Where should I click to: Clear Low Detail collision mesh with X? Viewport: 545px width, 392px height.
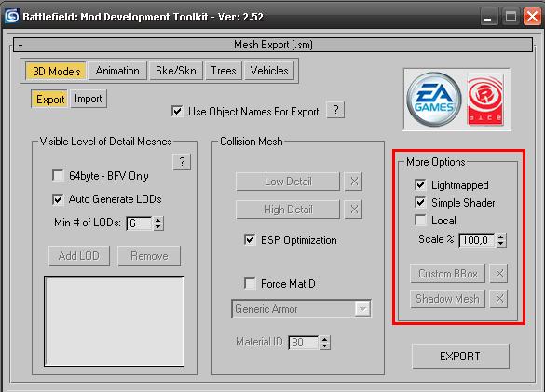354,182
